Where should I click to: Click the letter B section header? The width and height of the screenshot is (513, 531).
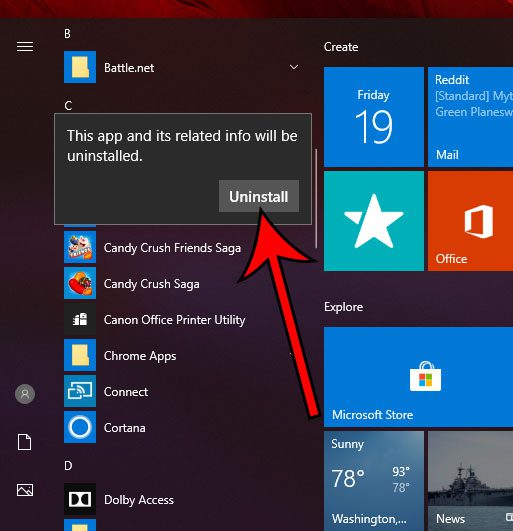tap(67, 34)
